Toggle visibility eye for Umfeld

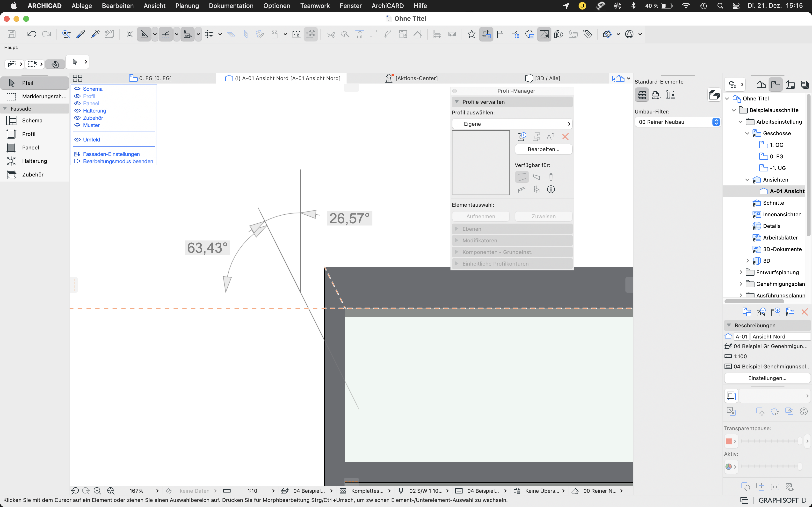(78, 140)
